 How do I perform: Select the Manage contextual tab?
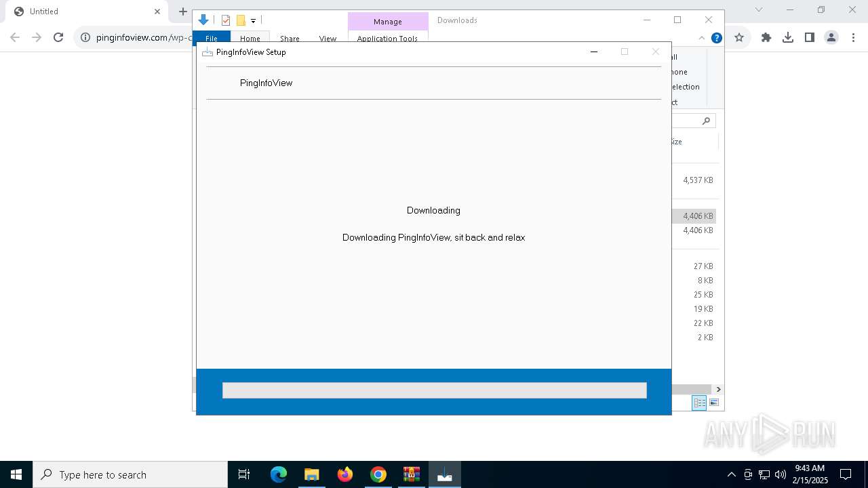(388, 22)
